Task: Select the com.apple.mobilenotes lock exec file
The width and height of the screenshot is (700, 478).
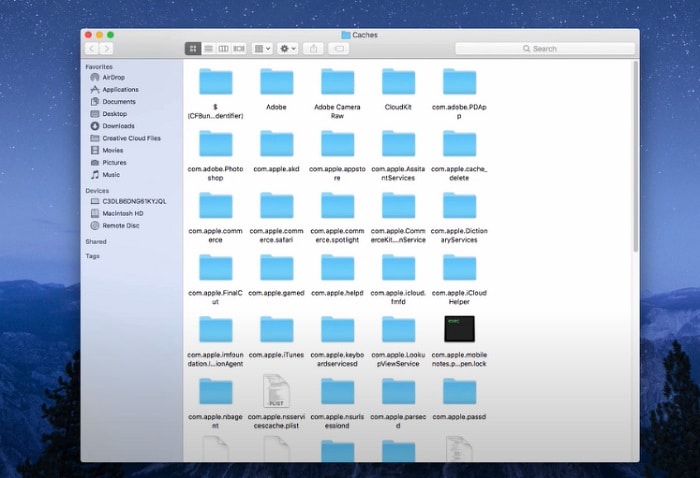Action: [x=459, y=329]
